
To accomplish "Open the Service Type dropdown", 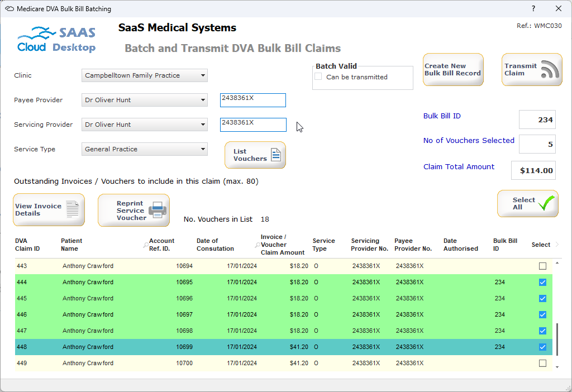I will point(145,149).
